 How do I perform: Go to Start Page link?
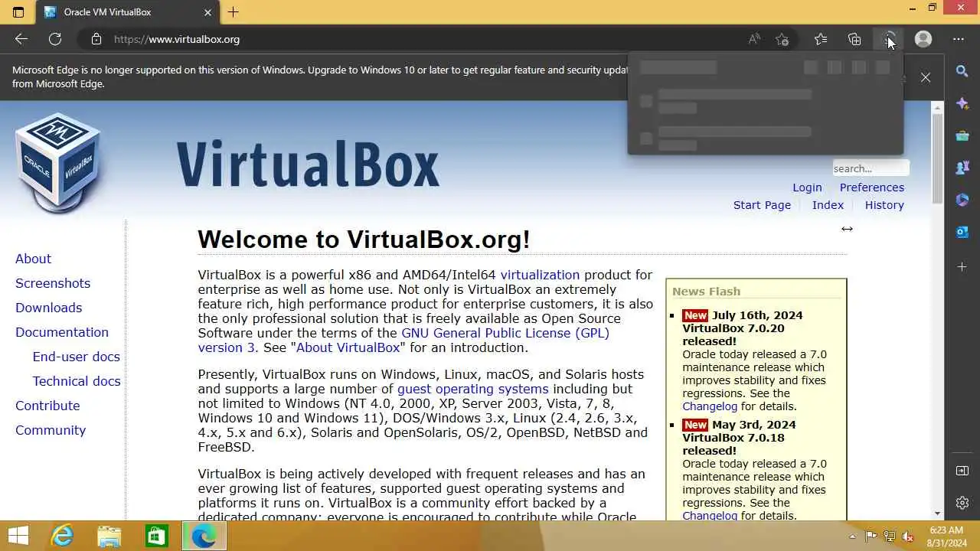pos(762,205)
